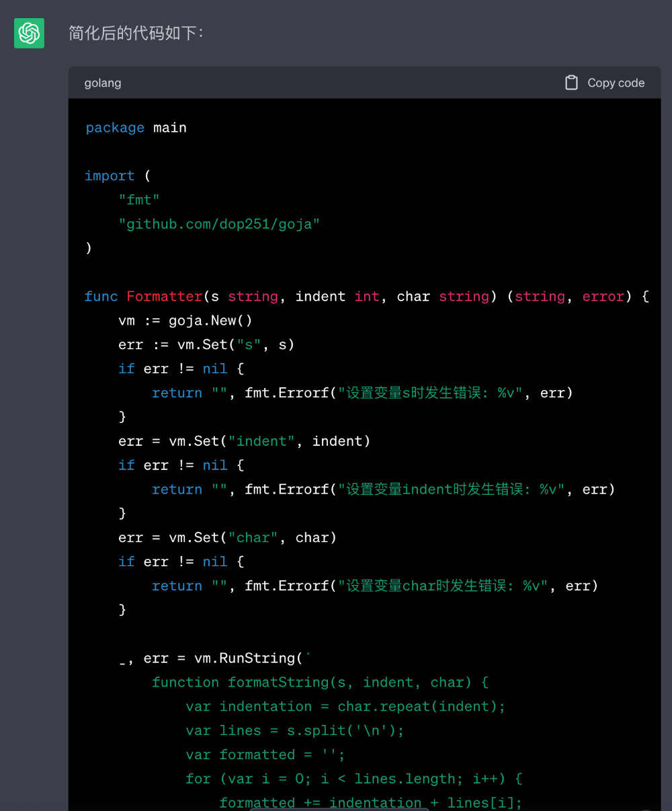
Task: Click the vm.Set("indent", indent) line
Action: tap(245, 441)
